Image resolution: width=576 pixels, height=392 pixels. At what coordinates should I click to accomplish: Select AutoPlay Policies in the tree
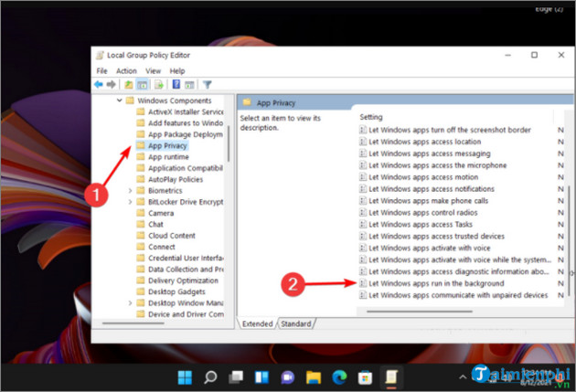(x=176, y=179)
